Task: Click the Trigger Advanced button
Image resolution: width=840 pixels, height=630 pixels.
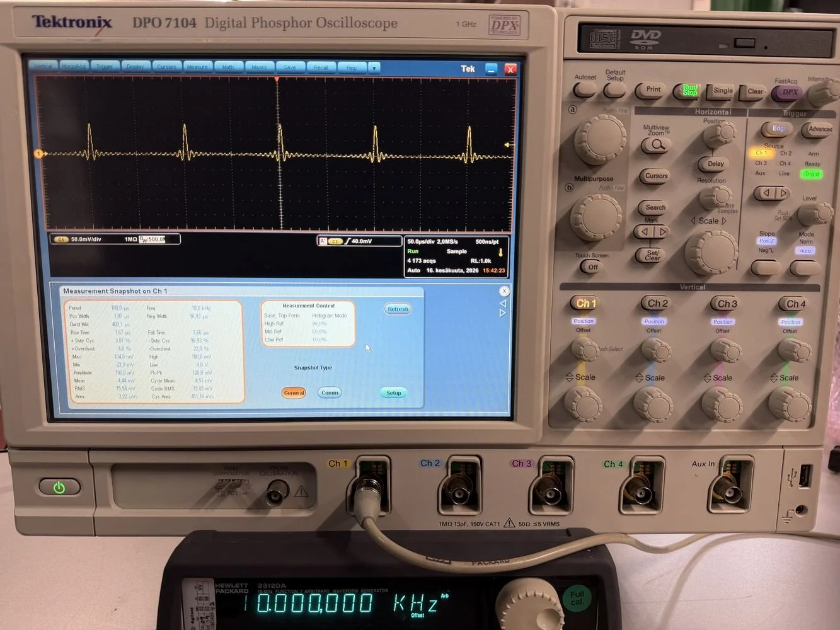Action: pyautogui.click(x=819, y=130)
